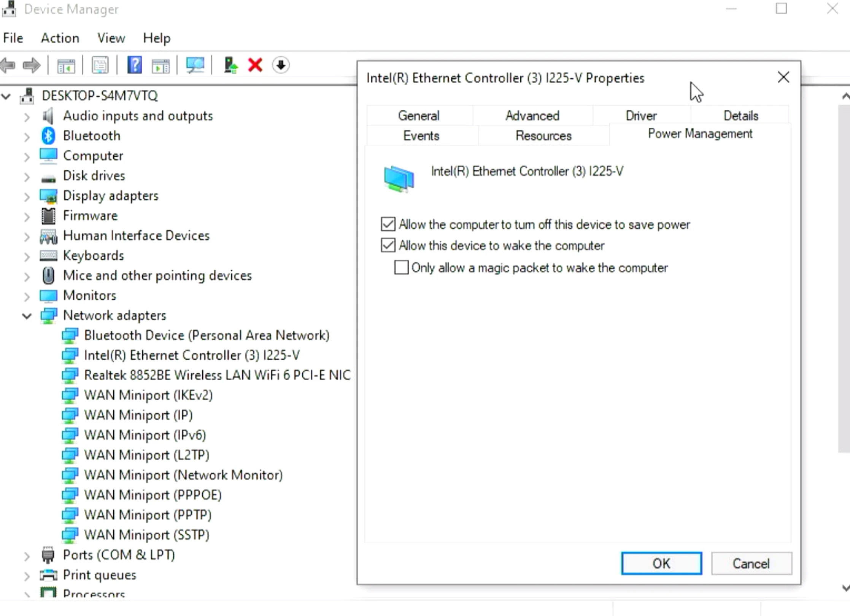The height and width of the screenshot is (616, 850).
Task: Click the Monitors category icon
Action: [48, 295]
